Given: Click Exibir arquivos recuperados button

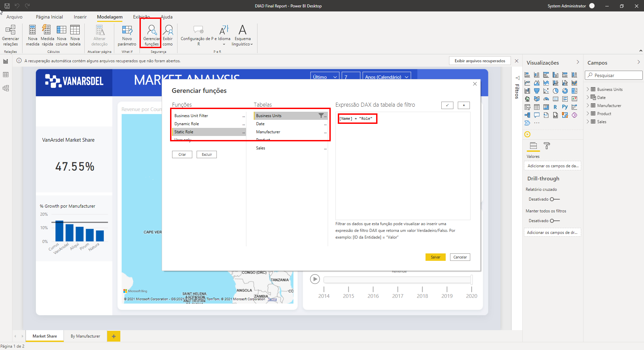Looking at the screenshot, I should point(480,61).
